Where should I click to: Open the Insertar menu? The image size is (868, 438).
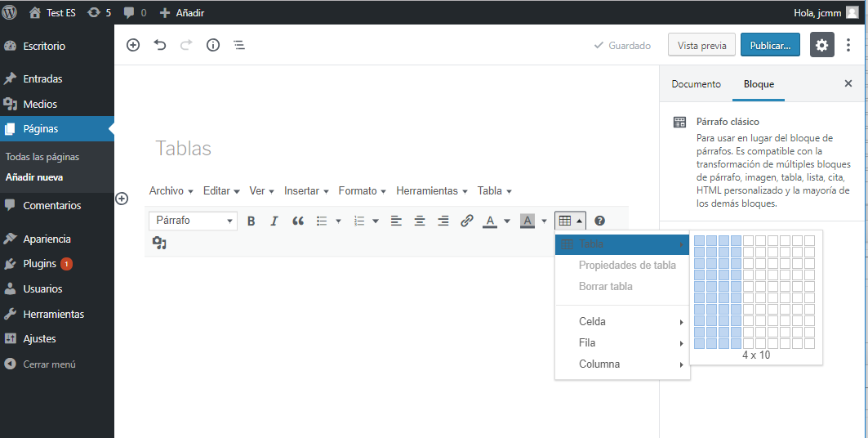pos(306,191)
